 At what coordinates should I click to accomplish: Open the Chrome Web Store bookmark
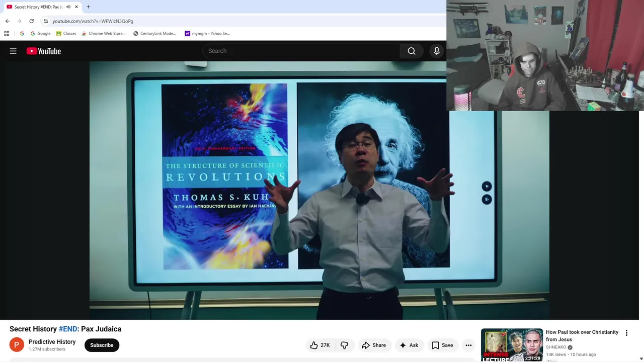(x=104, y=34)
